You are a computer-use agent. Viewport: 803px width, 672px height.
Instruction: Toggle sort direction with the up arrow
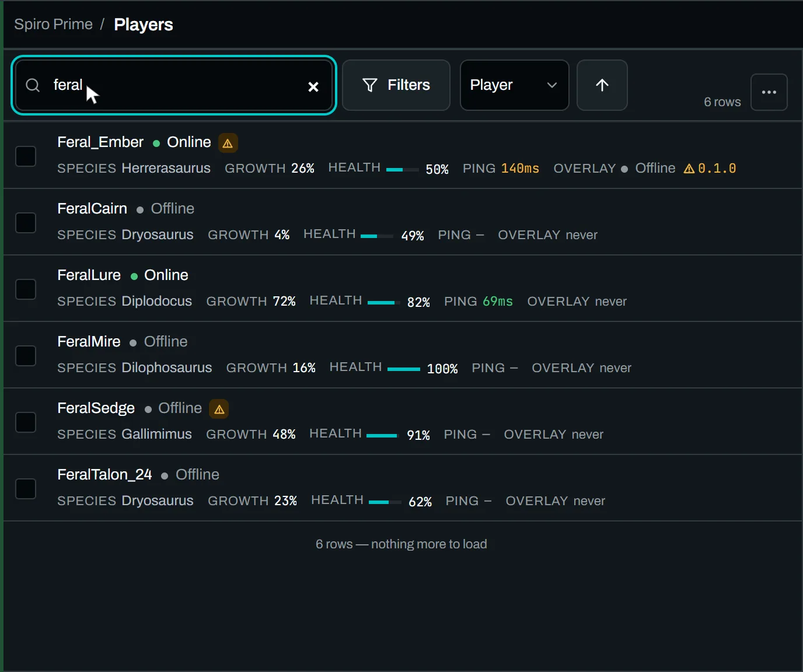coord(602,85)
